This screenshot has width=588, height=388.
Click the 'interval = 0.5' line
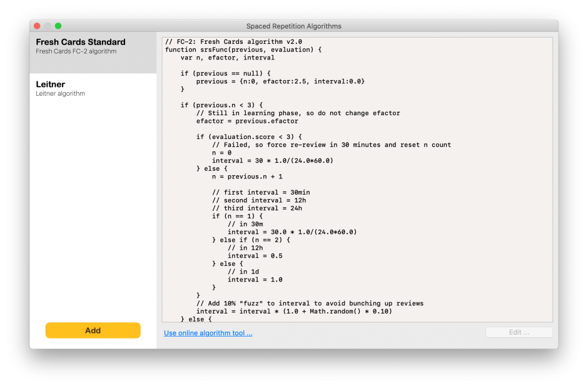tap(255, 255)
